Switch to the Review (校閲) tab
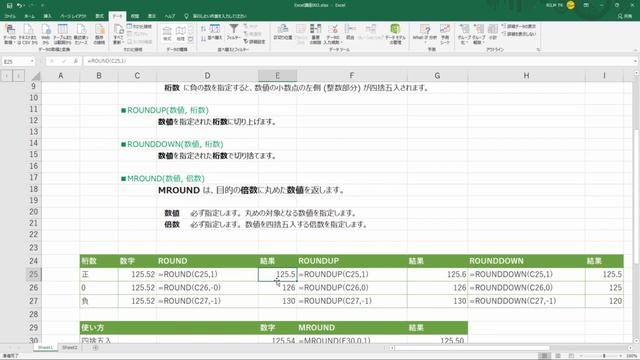This screenshot has height=360, width=640. click(x=135, y=16)
